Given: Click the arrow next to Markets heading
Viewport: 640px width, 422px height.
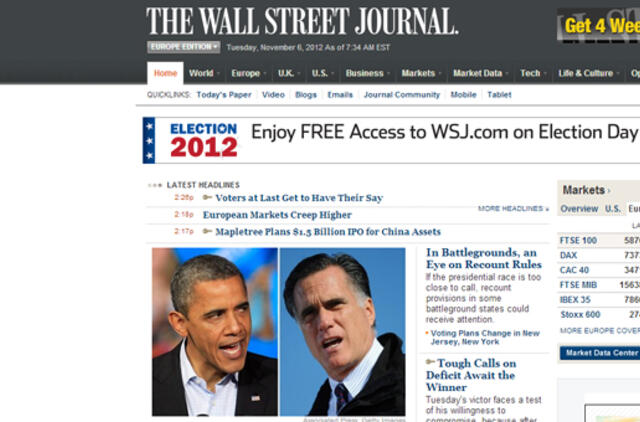Looking at the screenshot, I should click(609, 191).
